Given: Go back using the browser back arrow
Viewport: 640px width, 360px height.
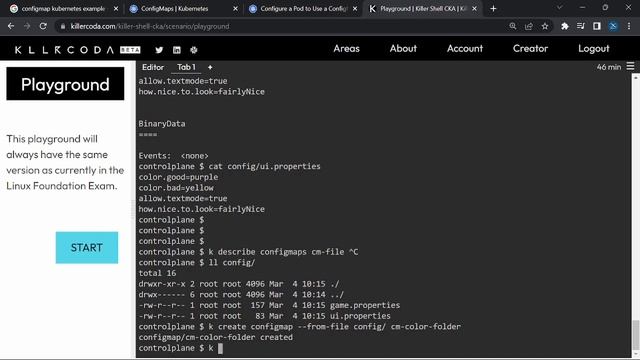Looking at the screenshot, I should click(x=11, y=26).
